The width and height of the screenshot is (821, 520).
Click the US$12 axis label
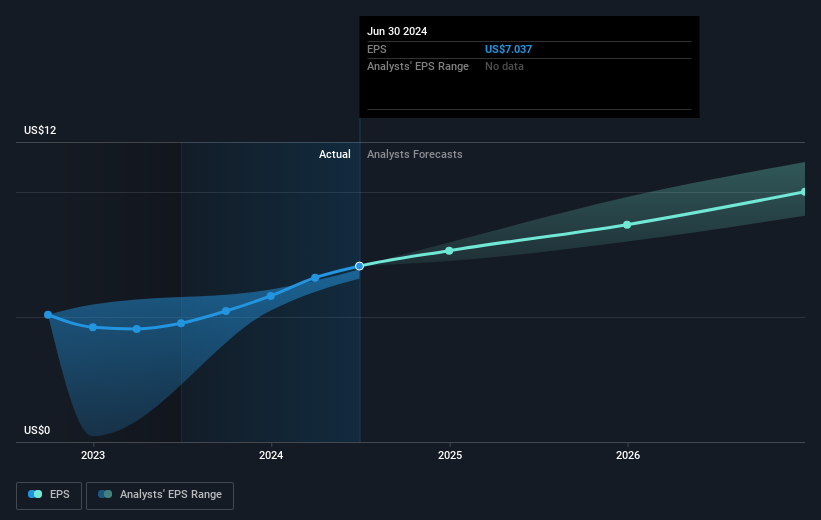(x=40, y=130)
